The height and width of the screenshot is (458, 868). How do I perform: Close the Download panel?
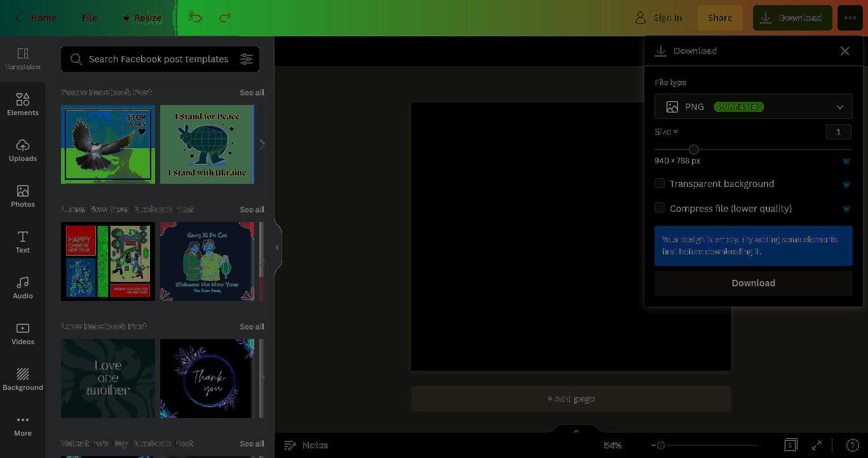[844, 51]
